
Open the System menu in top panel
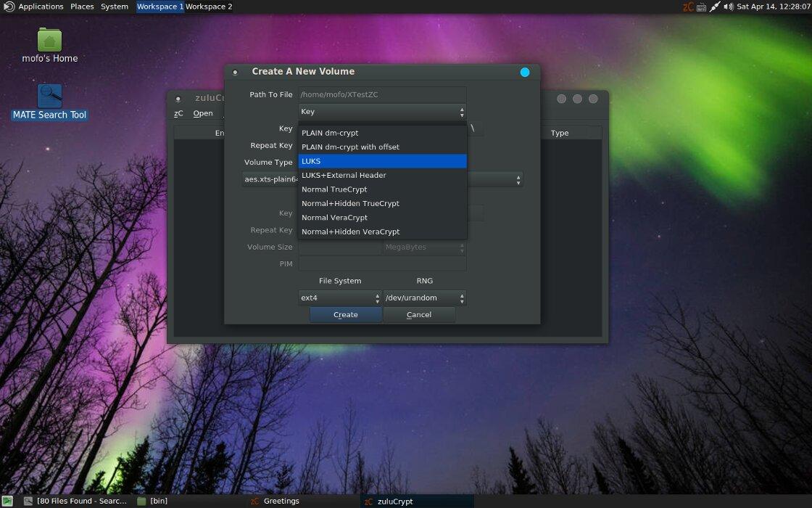pyautogui.click(x=115, y=7)
